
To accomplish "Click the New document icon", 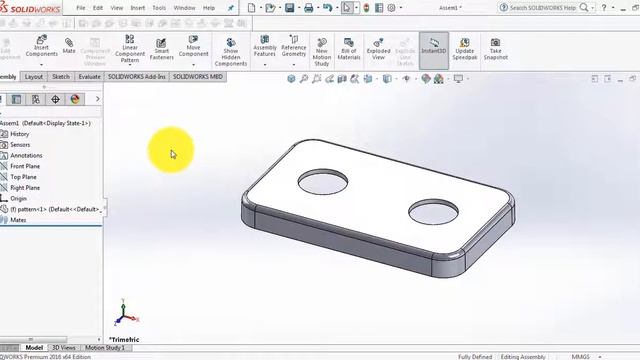I will tap(251, 8).
